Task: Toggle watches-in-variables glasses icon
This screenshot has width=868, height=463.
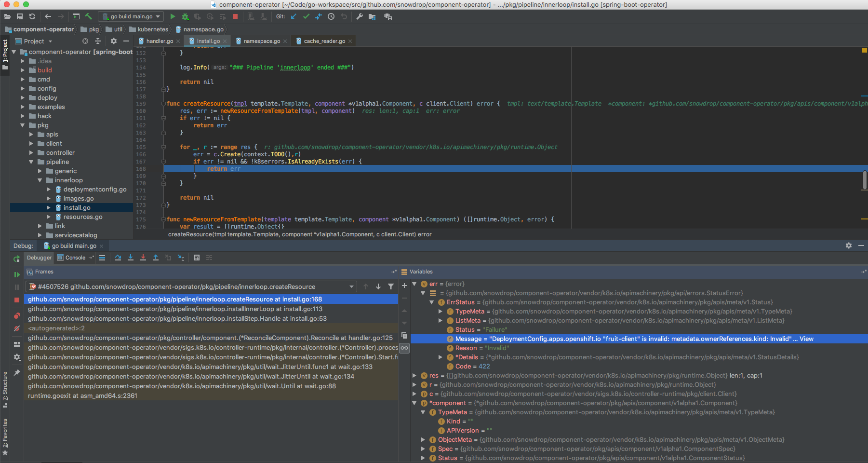Action: [404, 348]
